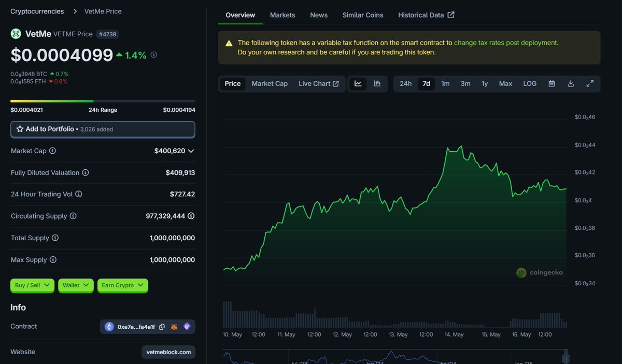
Task: Switch to the Markets tab
Action: [x=282, y=15]
